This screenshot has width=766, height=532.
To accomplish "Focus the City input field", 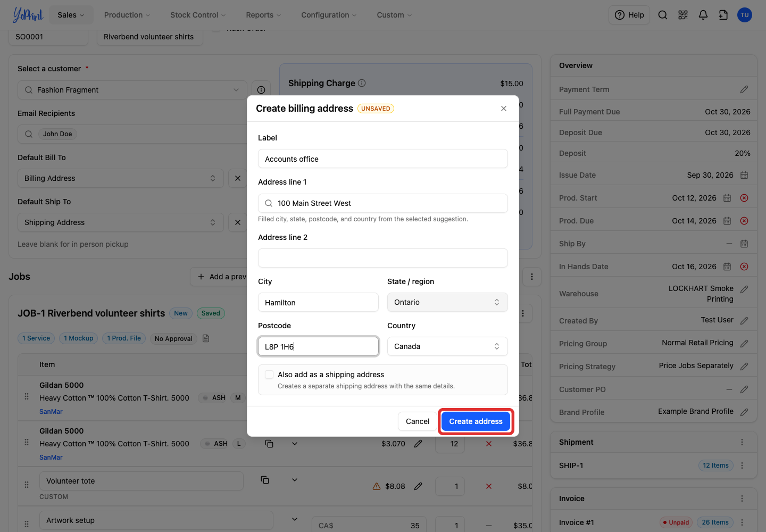I will (318, 302).
